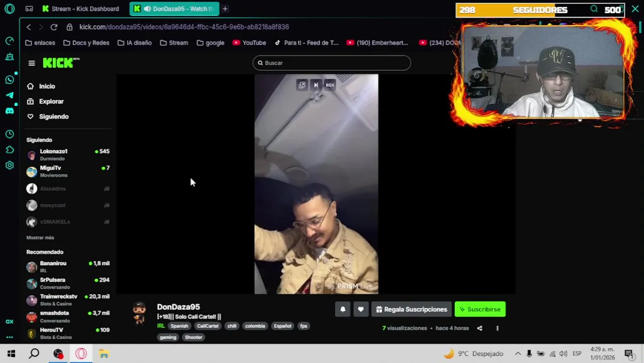Click the green Suscribirse button

pyautogui.click(x=480, y=309)
